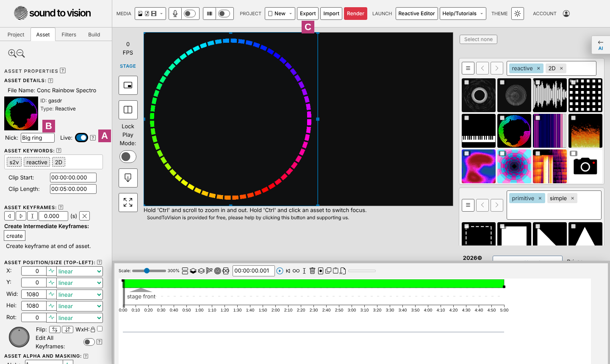Click the Nick name input field
The image size is (610, 364).
(x=38, y=138)
